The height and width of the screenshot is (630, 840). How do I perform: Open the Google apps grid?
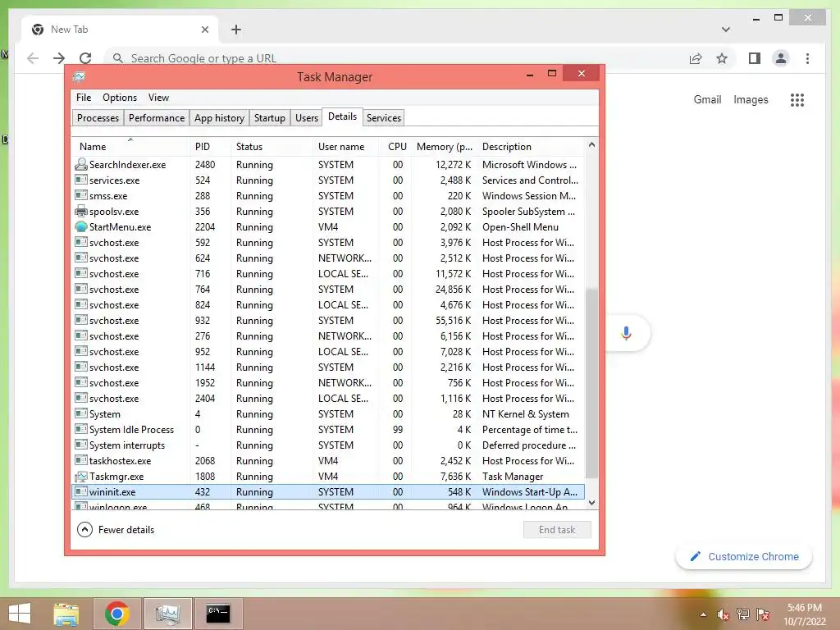[797, 99]
